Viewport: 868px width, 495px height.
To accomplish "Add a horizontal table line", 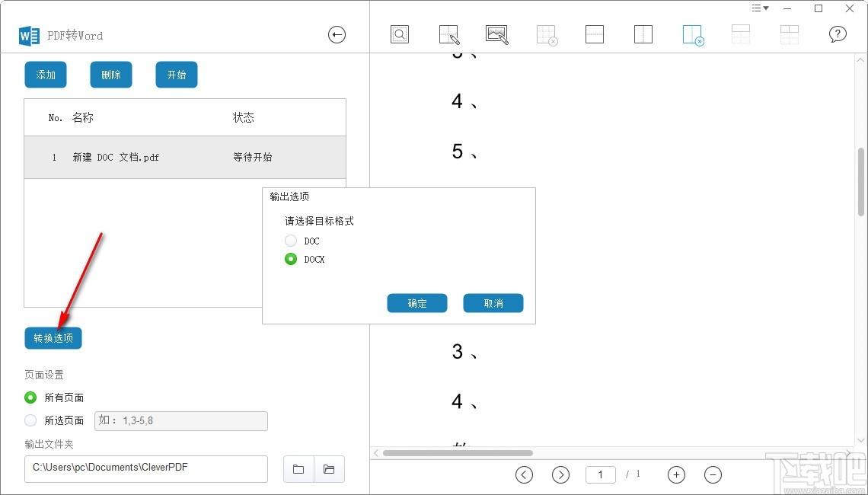I will [594, 34].
